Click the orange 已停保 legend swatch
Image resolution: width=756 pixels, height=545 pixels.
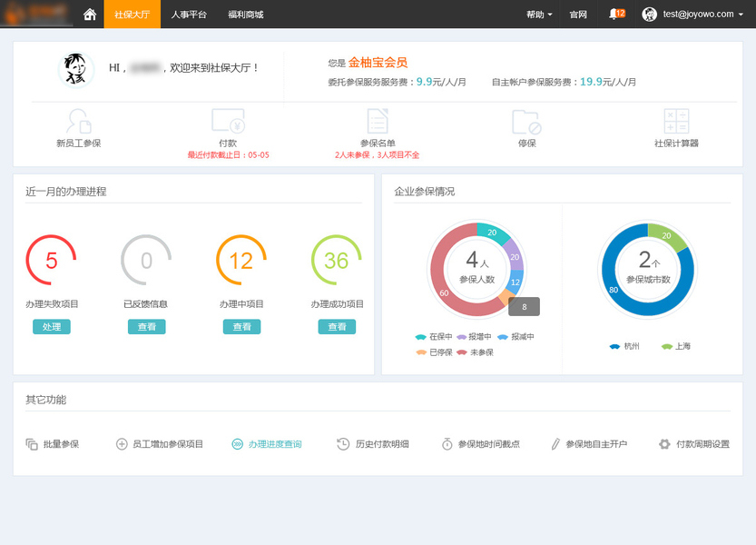tap(421, 352)
